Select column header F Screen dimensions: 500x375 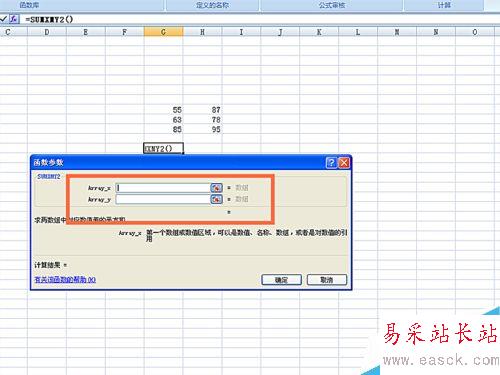point(125,32)
